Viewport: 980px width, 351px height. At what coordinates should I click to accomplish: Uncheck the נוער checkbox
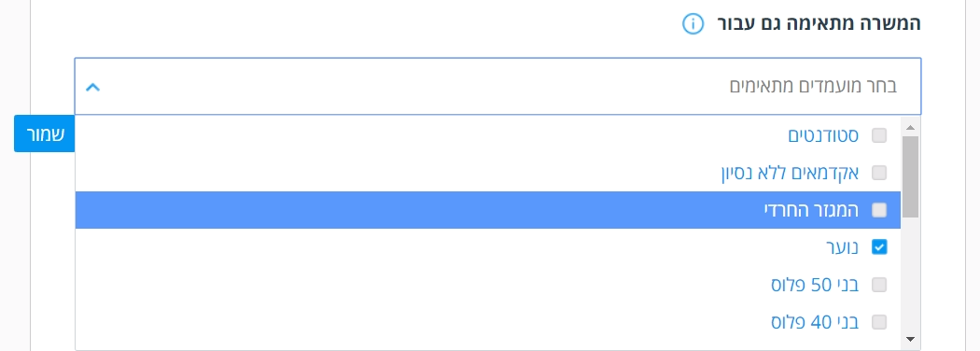pyautogui.click(x=879, y=247)
